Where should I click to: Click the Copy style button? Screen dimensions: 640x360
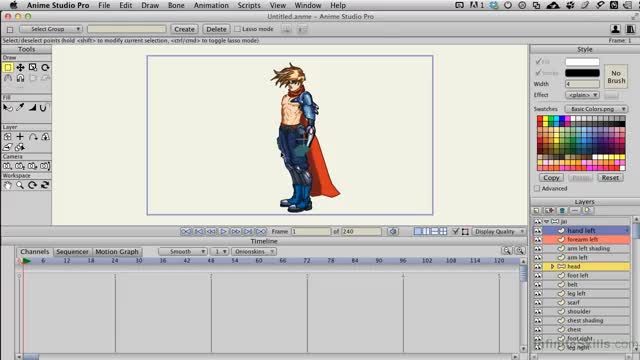551,178
